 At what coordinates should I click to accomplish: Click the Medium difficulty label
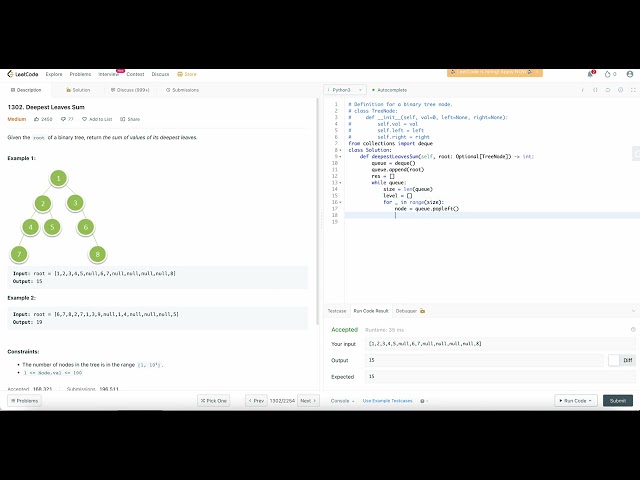point(17,119)
